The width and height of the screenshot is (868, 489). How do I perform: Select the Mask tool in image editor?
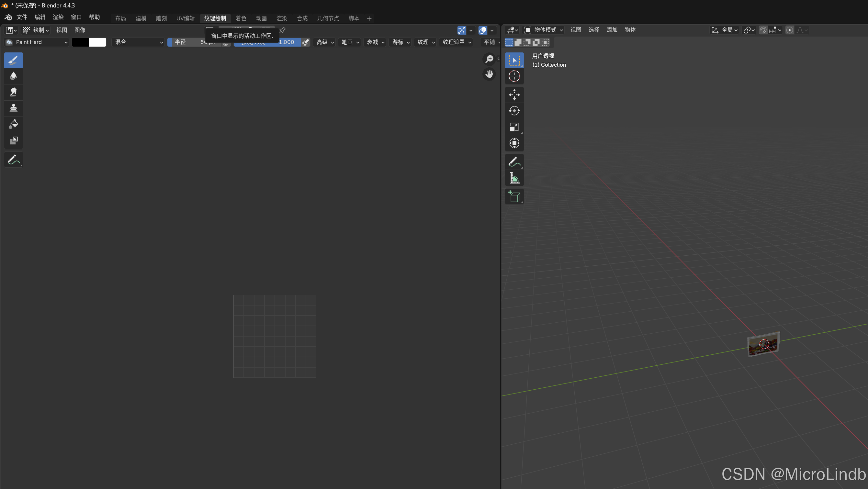[14, 140]
